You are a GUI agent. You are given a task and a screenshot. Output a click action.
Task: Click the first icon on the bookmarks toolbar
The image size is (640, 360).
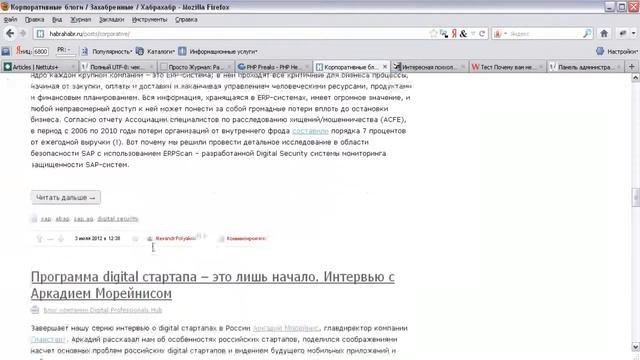(6, 51)
